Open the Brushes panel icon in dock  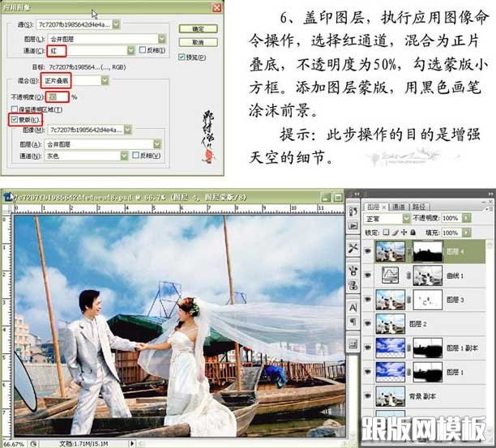coord(353,271)
